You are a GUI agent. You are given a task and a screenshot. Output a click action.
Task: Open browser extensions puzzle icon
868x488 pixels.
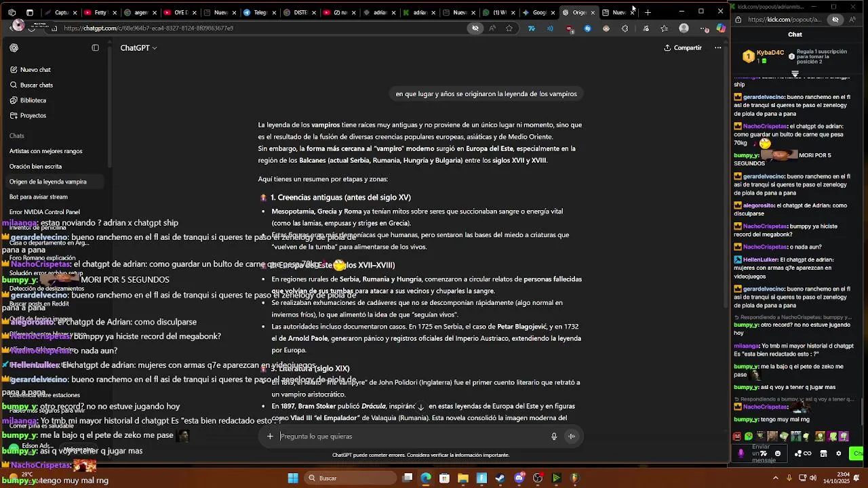point(625,28)
